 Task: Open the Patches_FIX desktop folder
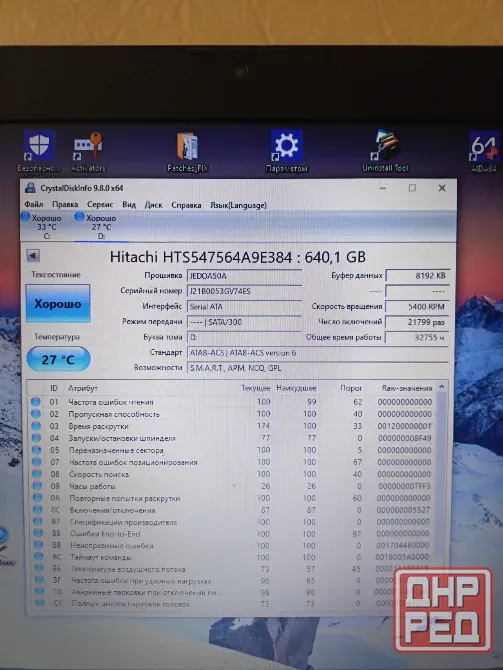tap(188, 151)
